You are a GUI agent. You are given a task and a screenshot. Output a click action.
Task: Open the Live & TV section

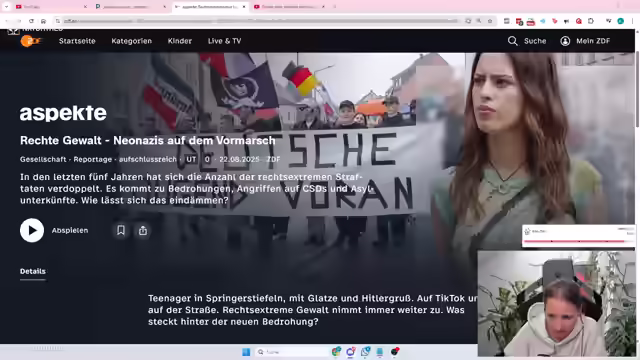point(224,41)
